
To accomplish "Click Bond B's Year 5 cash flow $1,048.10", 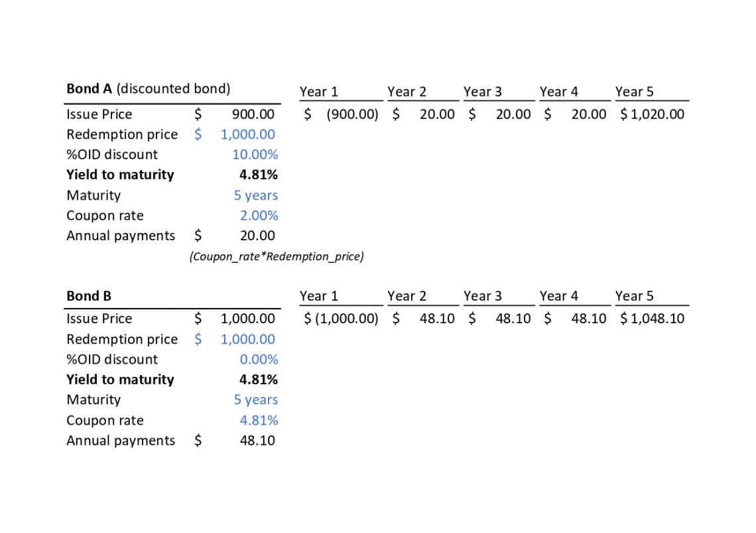I will (x=652, y=319).
